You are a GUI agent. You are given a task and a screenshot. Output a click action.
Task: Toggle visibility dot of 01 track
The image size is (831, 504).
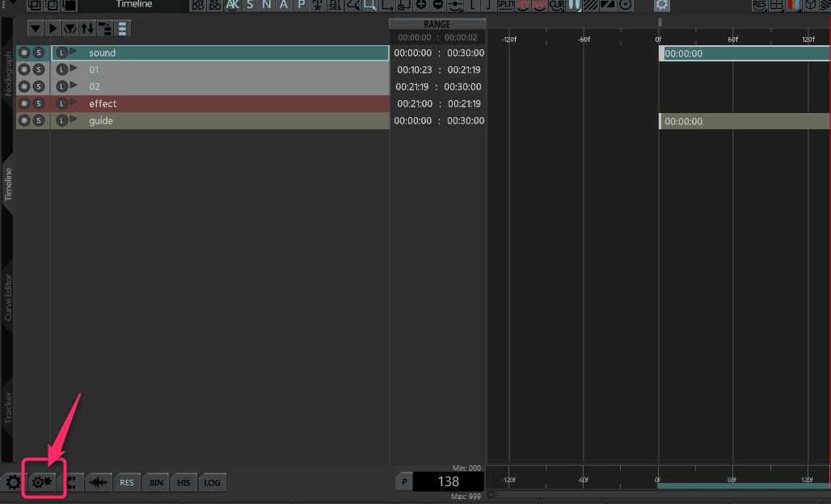(x=24, y=69)
